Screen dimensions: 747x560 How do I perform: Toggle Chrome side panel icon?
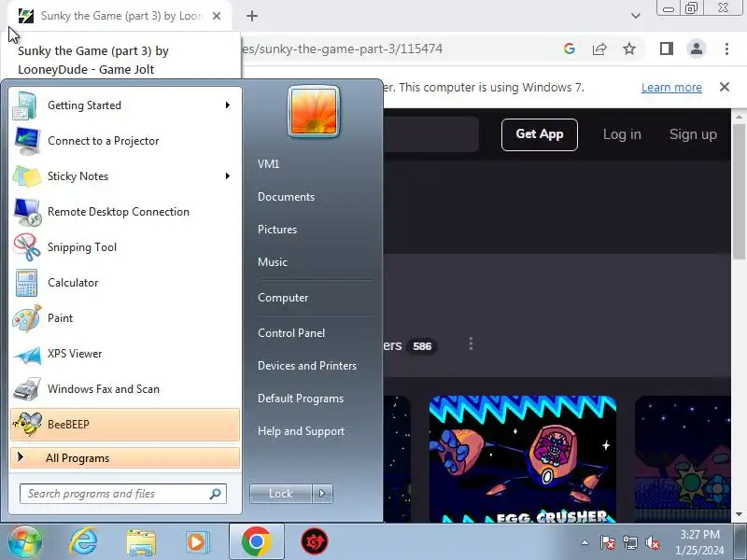coord(667,49)
